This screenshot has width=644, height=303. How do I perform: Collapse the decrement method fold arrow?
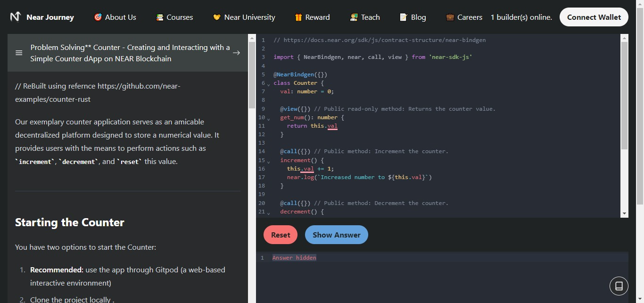pos(268,213)
